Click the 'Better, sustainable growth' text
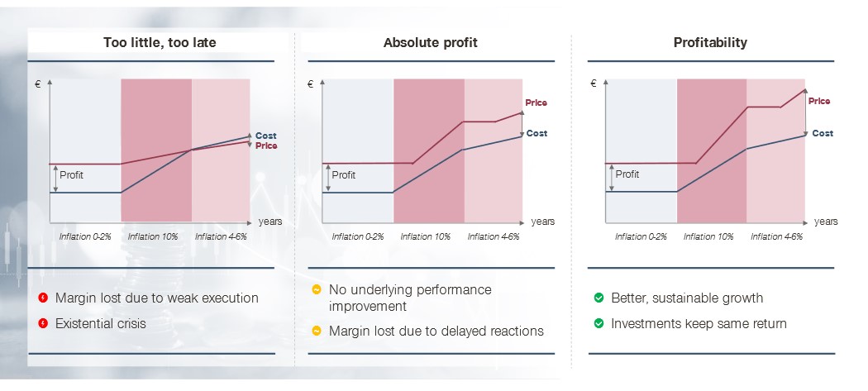The width and height of the screenshot is (868, 391). tap(687, 298)
